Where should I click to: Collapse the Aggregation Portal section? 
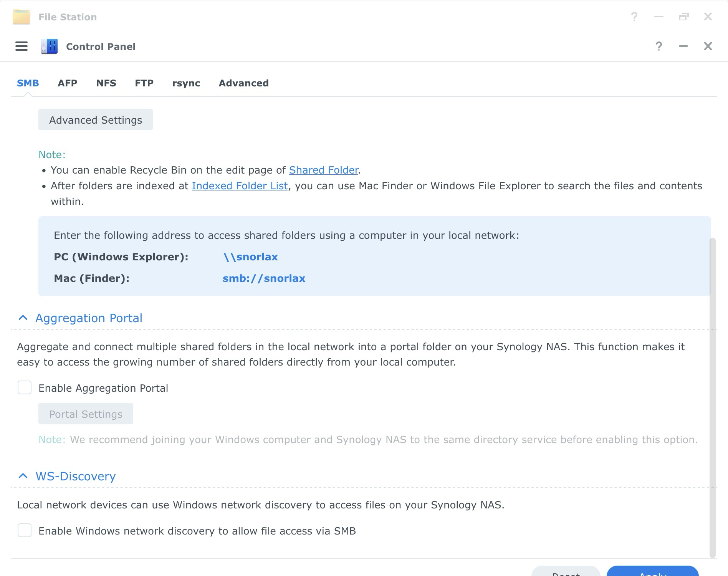(23, 318)
